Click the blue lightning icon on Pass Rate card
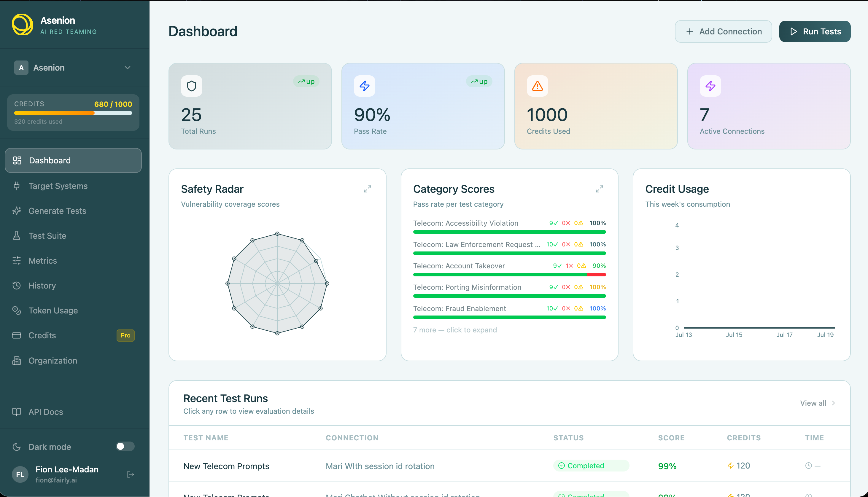The width and height of the screenshot is (868, 497). click(364, 86)
